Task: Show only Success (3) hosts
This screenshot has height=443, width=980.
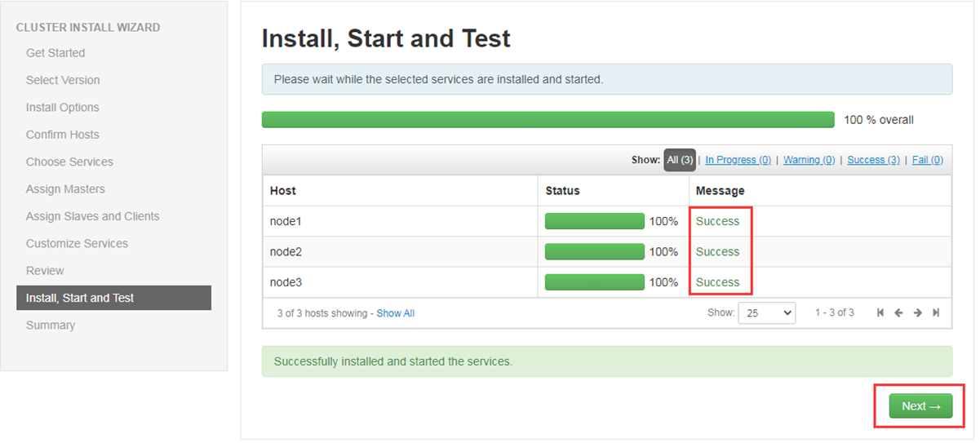Action: point(873,160)
